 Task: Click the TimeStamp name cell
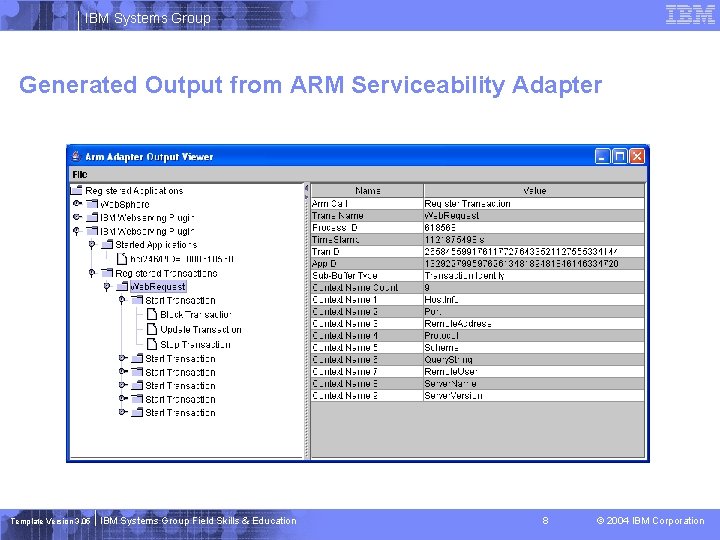click(367, 239)
